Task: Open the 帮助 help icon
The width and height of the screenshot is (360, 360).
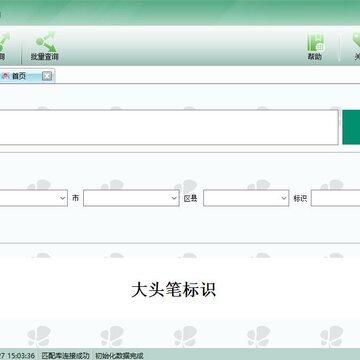Action: tap(315, 46)
